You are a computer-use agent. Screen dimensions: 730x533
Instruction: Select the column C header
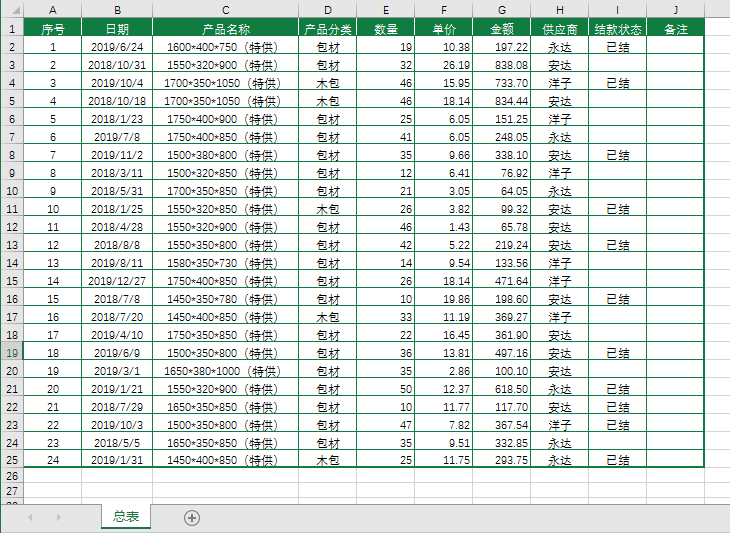[x=225, y=10]
